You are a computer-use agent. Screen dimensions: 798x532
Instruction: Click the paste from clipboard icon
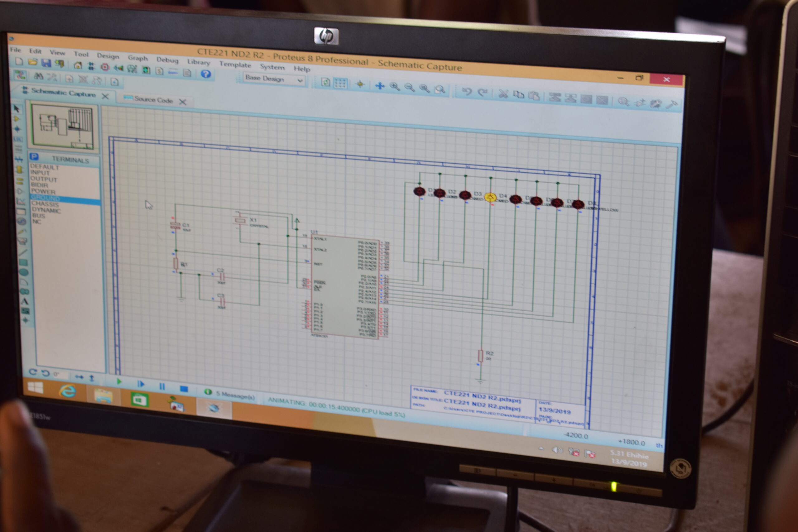tap(534, 96)
